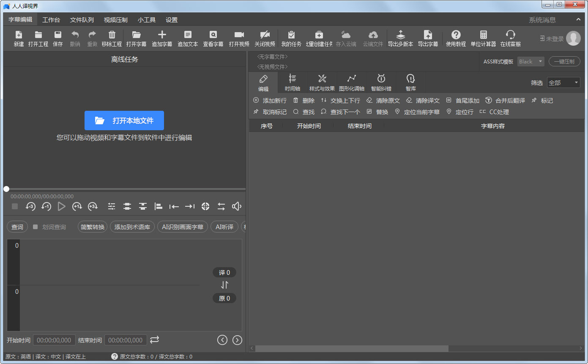Open the 视频压制 menu
The width and height of the screenshot is (588, 364).
click(x=115, y=20)
